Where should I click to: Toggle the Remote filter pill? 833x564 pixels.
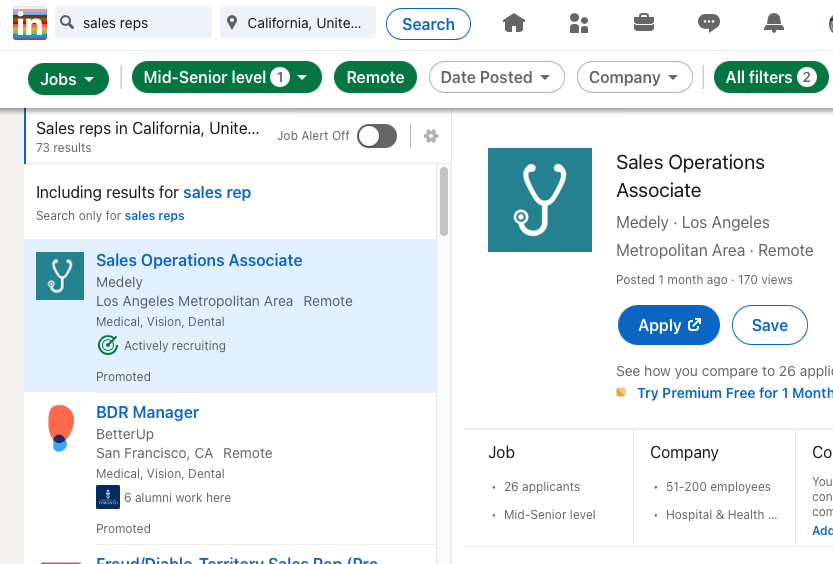[x=375, y=77]
